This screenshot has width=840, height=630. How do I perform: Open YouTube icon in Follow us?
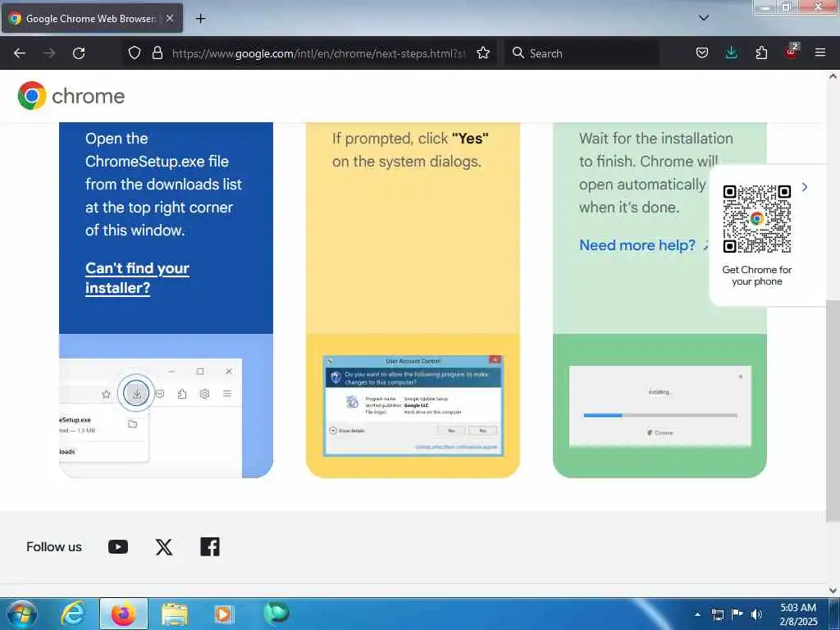118,547
